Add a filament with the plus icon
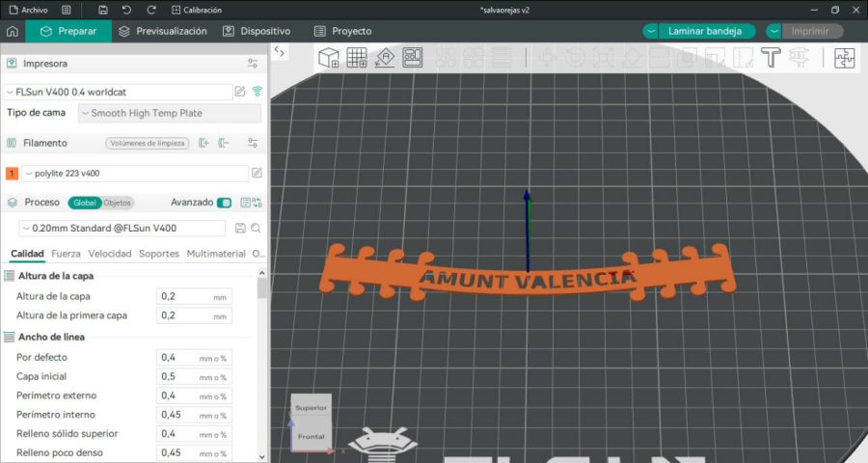868x463 pixels. tap(203, 143)
